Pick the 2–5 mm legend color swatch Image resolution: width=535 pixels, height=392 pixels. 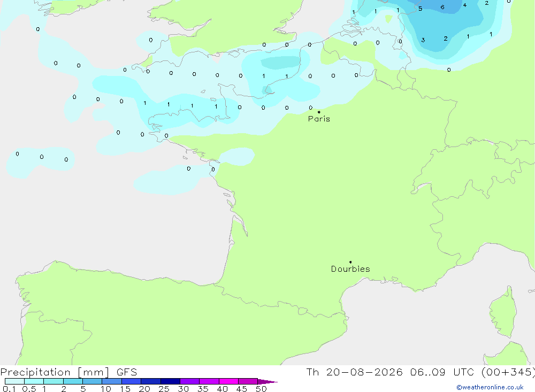(x=73, y=381)
